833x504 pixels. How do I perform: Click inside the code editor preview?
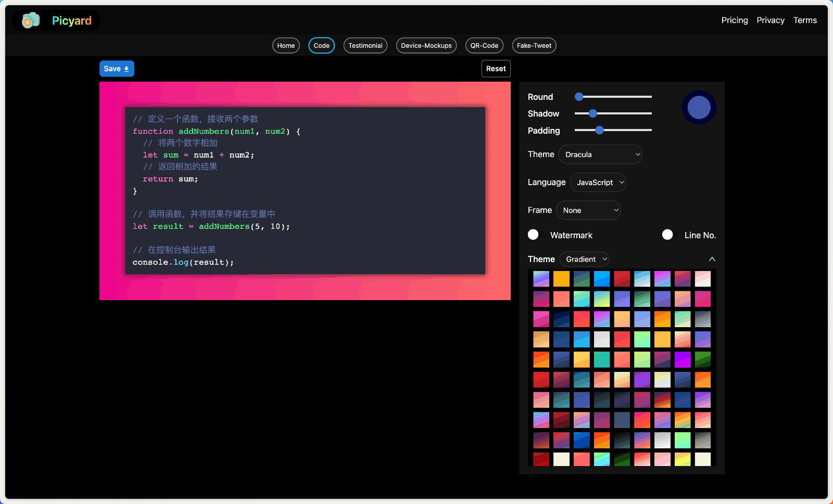(x=305, y=190)
